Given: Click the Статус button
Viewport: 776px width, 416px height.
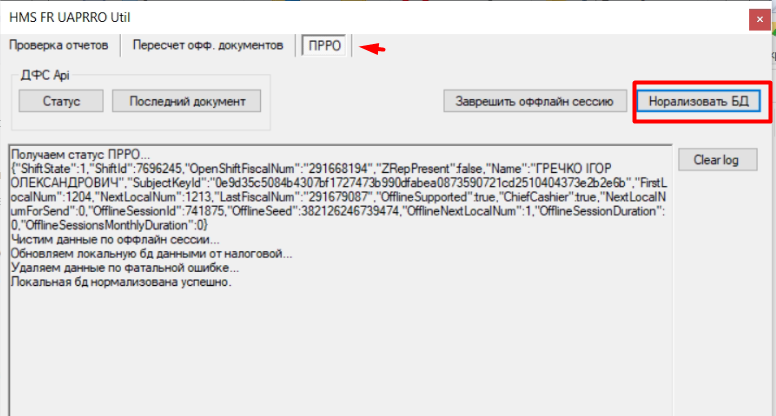Looking at the screenshot, I should pos(61,101).
